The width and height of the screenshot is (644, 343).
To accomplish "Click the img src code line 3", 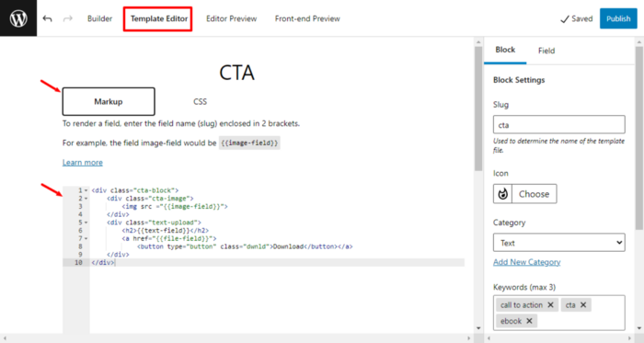I will (x=175, y=206).
